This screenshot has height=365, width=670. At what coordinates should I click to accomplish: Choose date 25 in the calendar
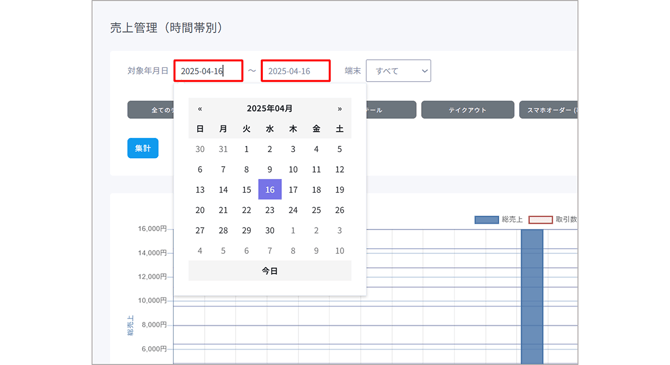(x=316, y=210)
